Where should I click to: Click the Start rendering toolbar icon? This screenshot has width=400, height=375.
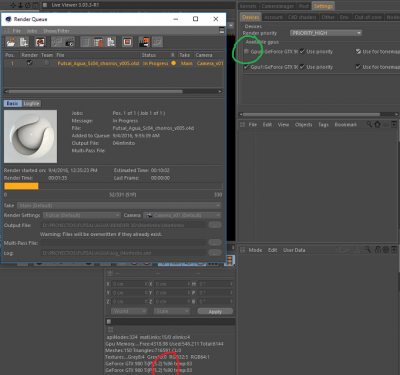pyautogui.click(x=40, y=42)
